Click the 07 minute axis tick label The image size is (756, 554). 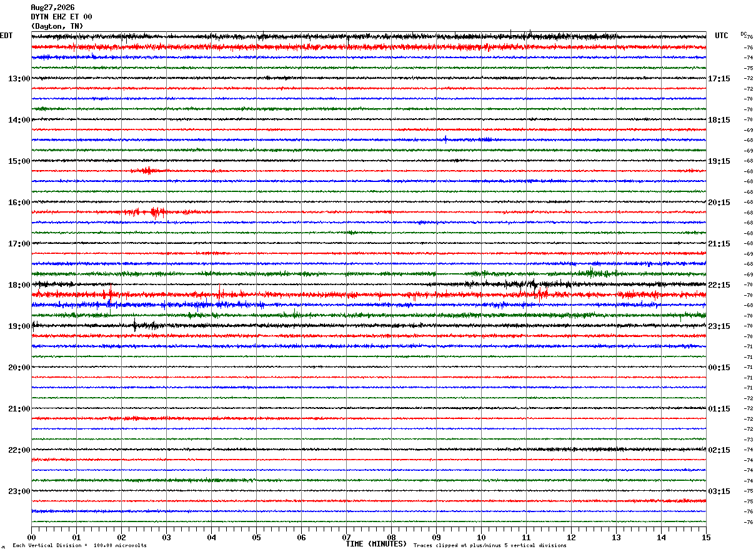(x=346, y=537)
